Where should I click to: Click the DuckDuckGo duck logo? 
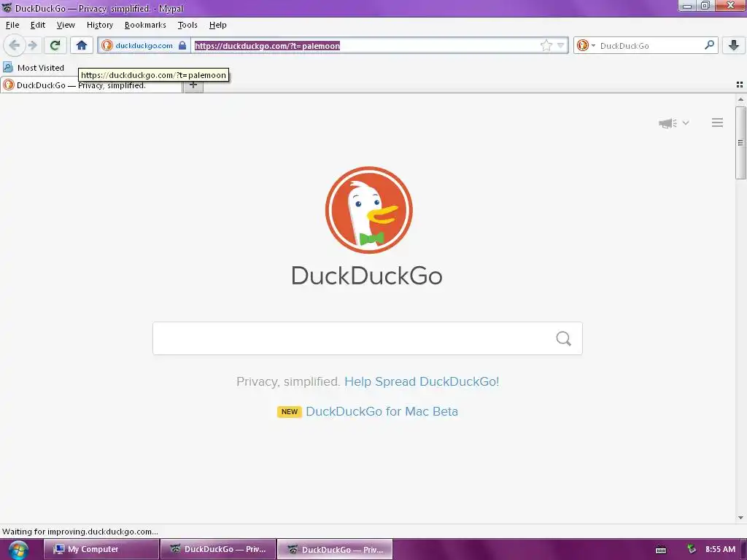point(368,210)
